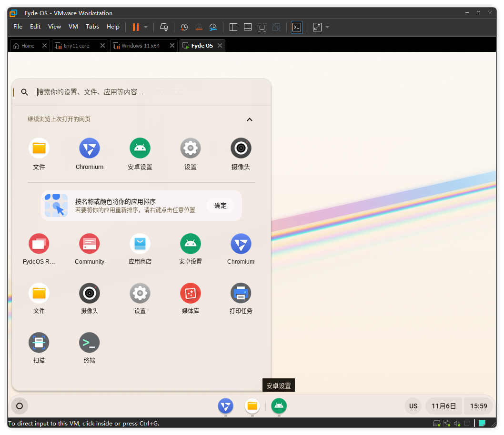Open the 应用商店 app store
The image size is (504, 435).
(140, 244)
